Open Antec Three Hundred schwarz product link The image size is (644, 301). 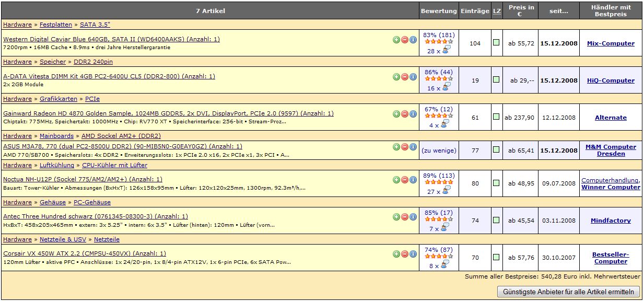pyautogui.click(x=96, y=216)
